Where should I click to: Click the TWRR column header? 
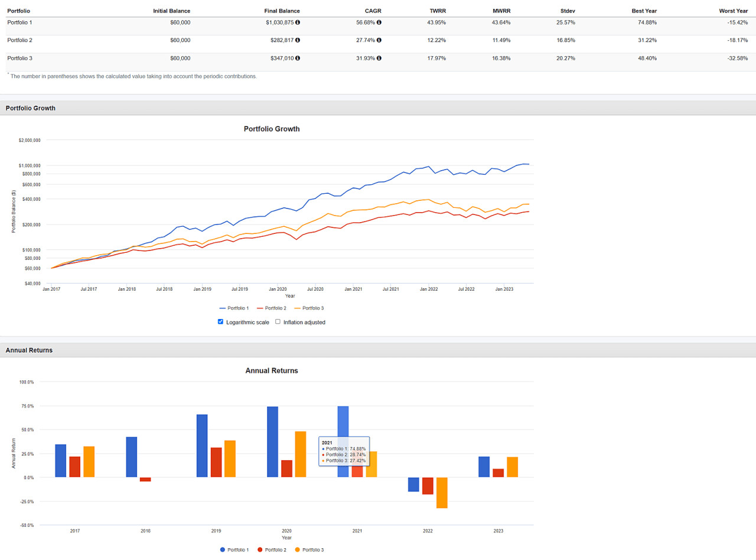pos(438,11)
